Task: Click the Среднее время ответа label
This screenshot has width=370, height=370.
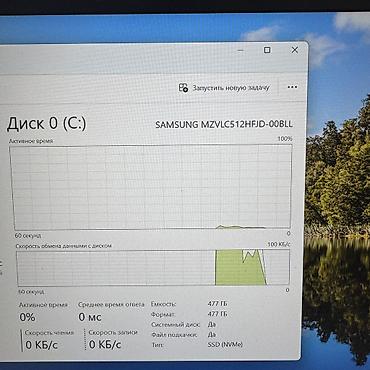Action: pos(111,304)
